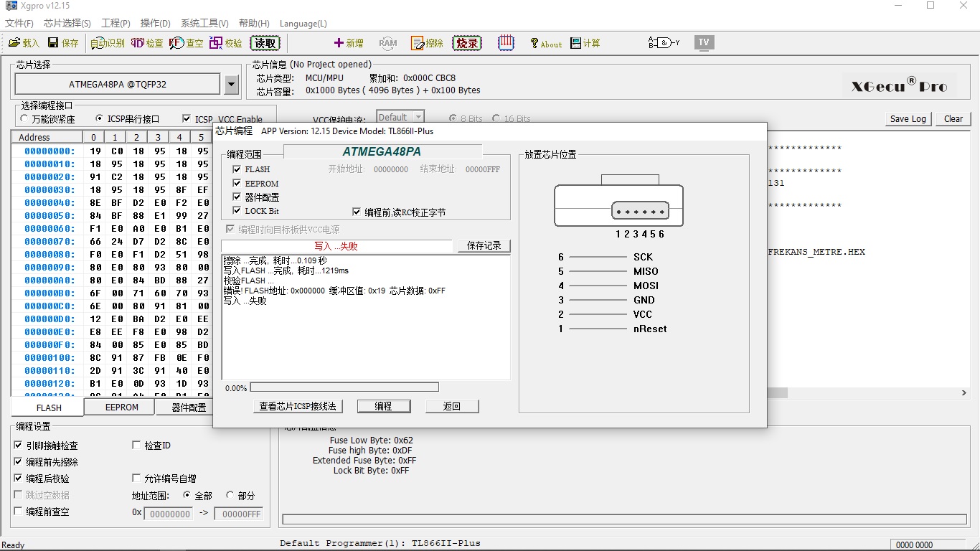Click the 返回 button in dialog

pos(451,406)
